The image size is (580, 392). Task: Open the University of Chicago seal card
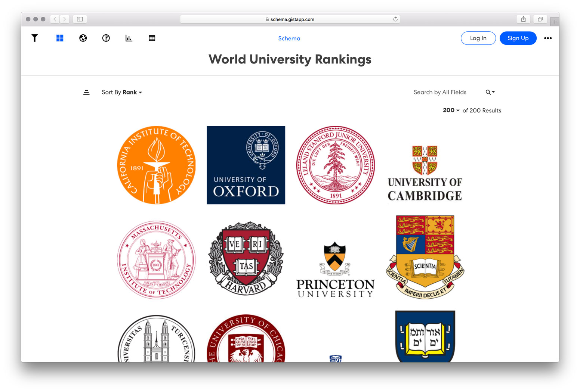(246, 338)
